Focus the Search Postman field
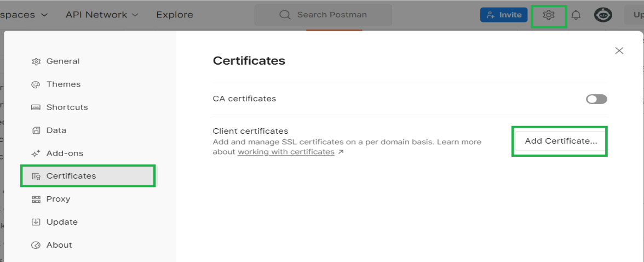This screenshot has width=644, height=262. click(323, 15)
